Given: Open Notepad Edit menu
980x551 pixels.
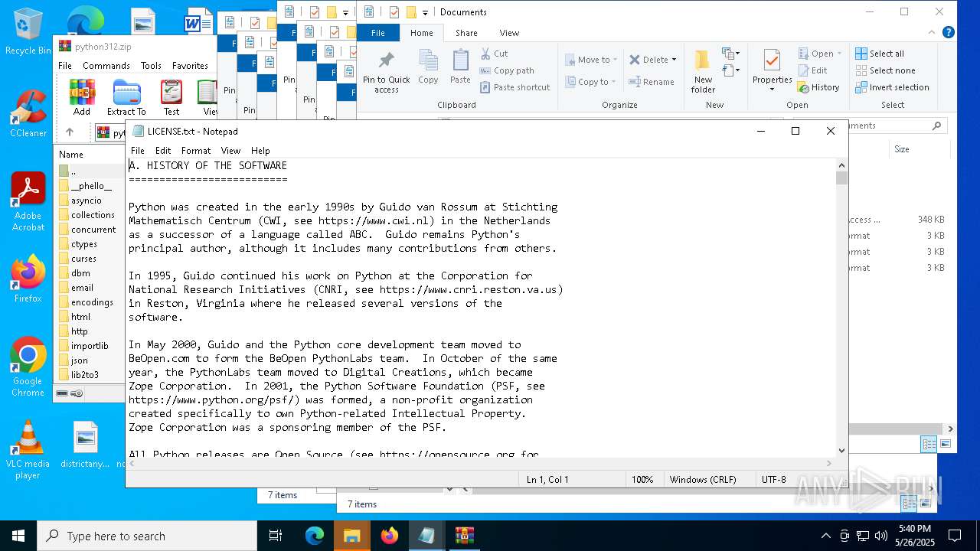Looking at the screenshot, I should pyautogui.click(x=163, y=151).
